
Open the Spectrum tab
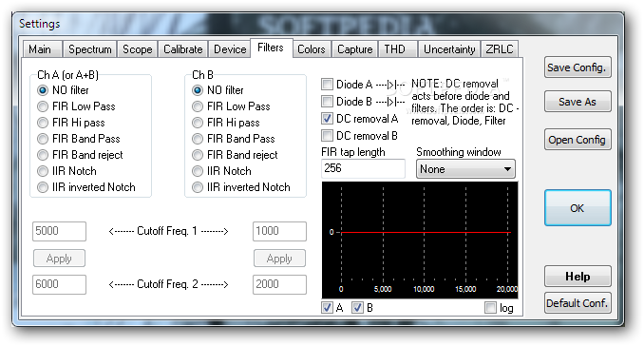tap(89, 49)
